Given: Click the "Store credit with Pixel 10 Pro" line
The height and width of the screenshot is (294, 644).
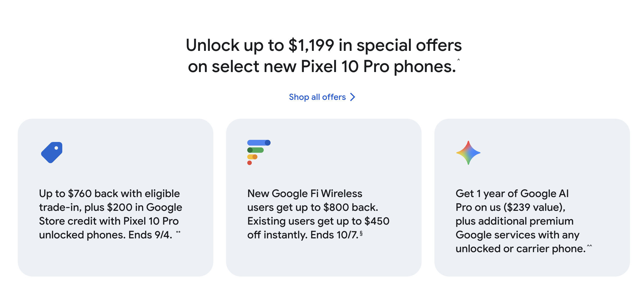Looking at the screenshot, I should pyautogui.click(x=109, y=221).
